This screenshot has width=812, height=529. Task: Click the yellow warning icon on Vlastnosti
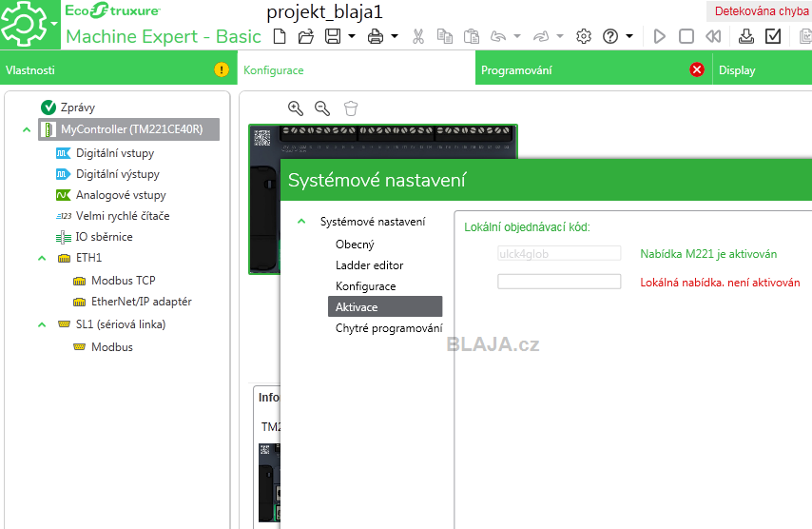[x=222, y=69]
